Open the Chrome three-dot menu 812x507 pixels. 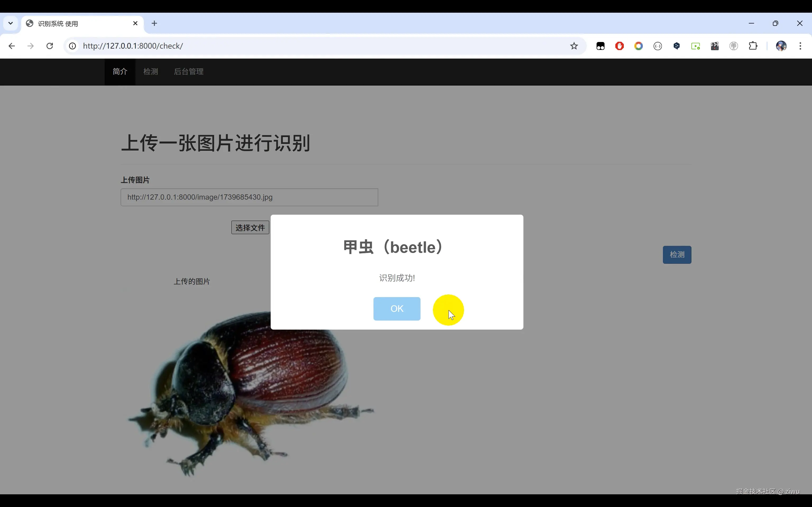coord(800,46)
